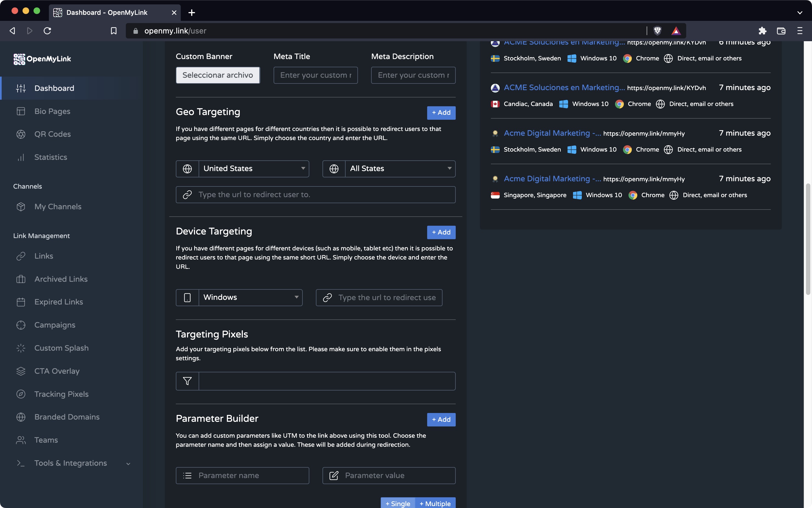Open the browser hamburger menu icon

pos(800,31)
